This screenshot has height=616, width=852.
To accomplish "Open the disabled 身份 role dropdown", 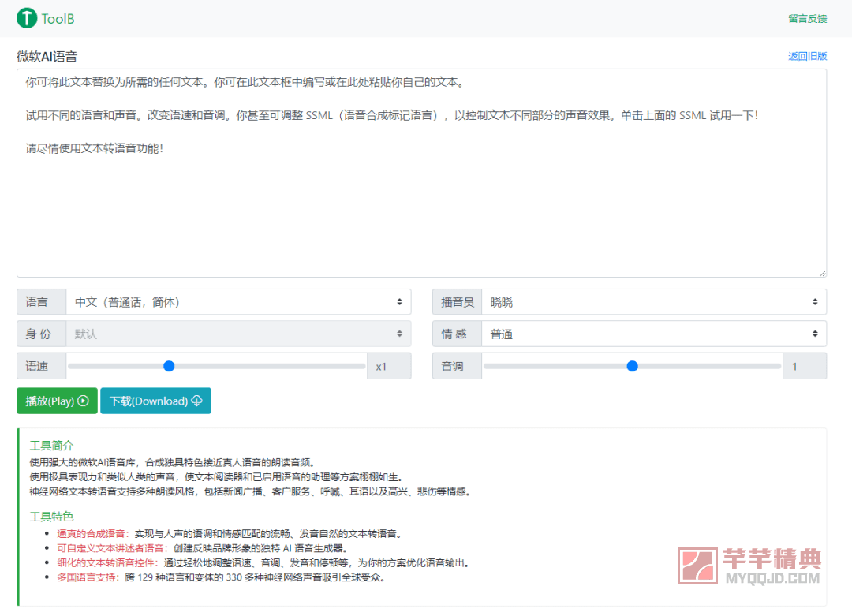I will point(238,334).
